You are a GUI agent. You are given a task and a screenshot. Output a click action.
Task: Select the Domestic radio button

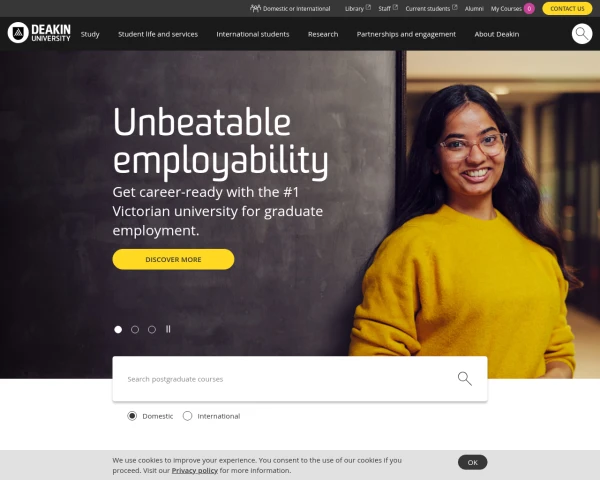coord(132,416)
